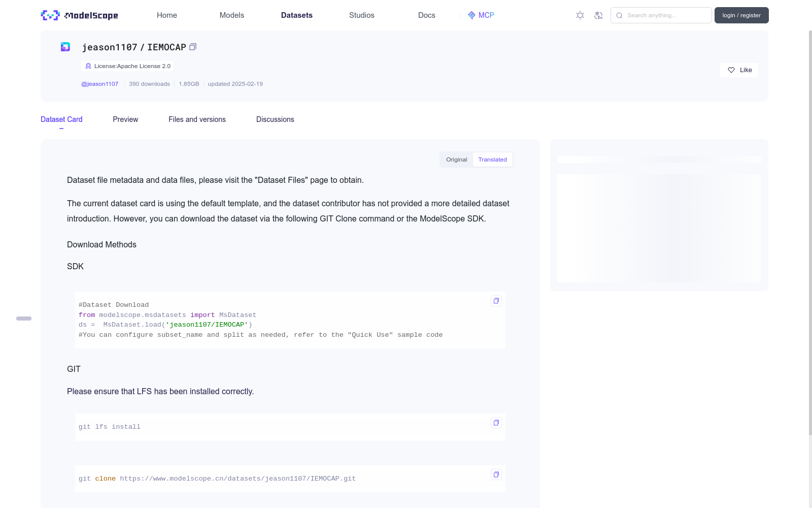Click 'Please ensure that LFS' sentence
This screenshot has height=508, width=812.
[160, 391]
